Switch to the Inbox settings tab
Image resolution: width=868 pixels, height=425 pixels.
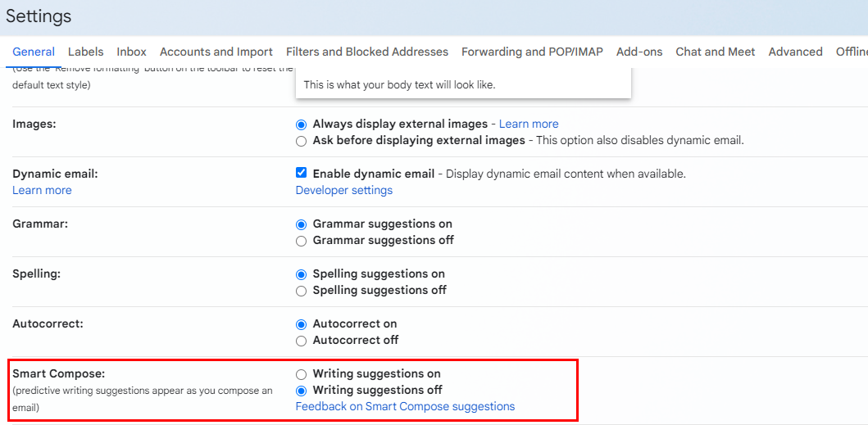[131, 52]
